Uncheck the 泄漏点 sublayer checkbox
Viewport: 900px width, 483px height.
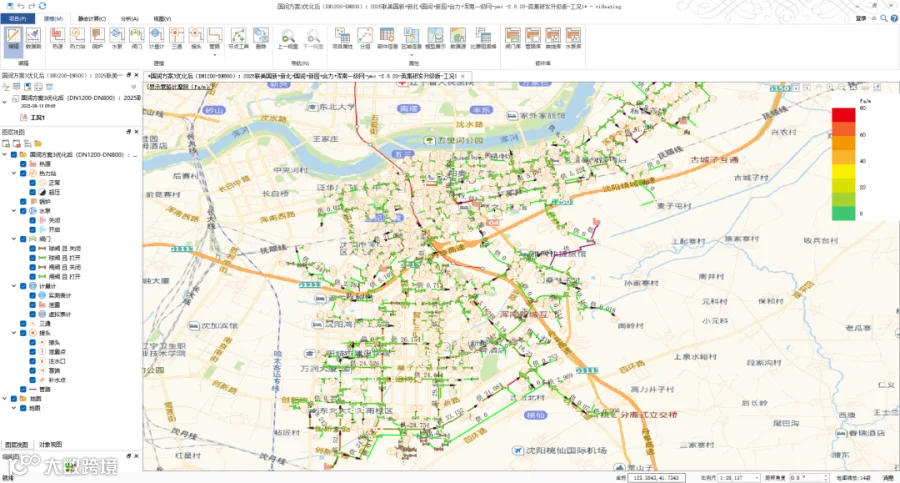click(33, 351)
